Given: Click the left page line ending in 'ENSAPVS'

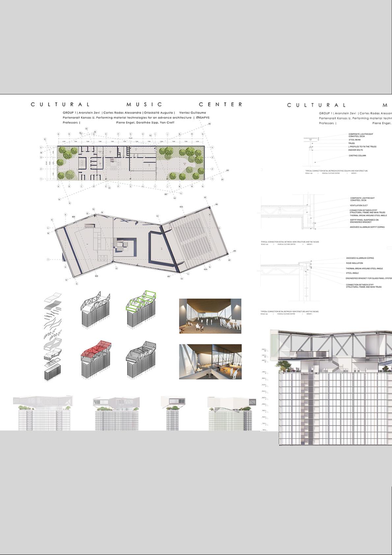Looking at the screenshot, I should (136, 117).
